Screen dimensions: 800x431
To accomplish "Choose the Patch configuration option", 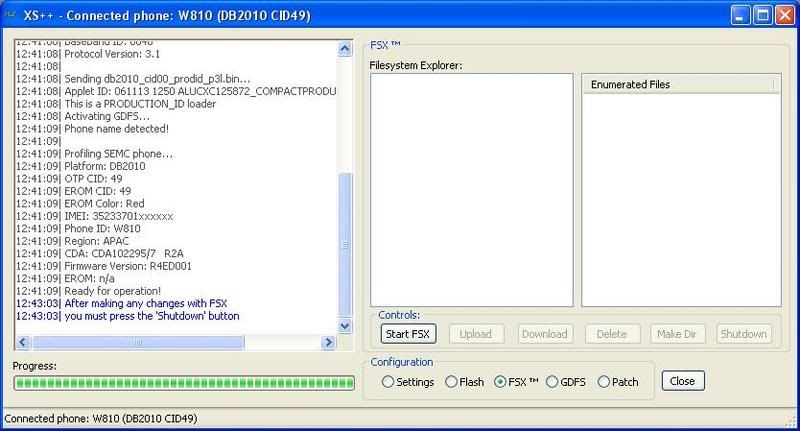I will (x=603, y=382).
